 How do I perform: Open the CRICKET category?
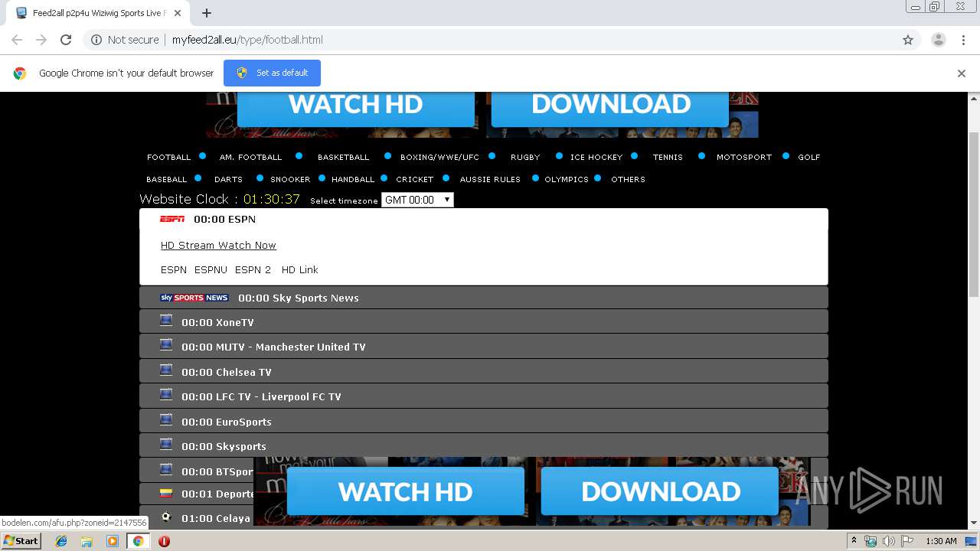click(x=415, y=179)
